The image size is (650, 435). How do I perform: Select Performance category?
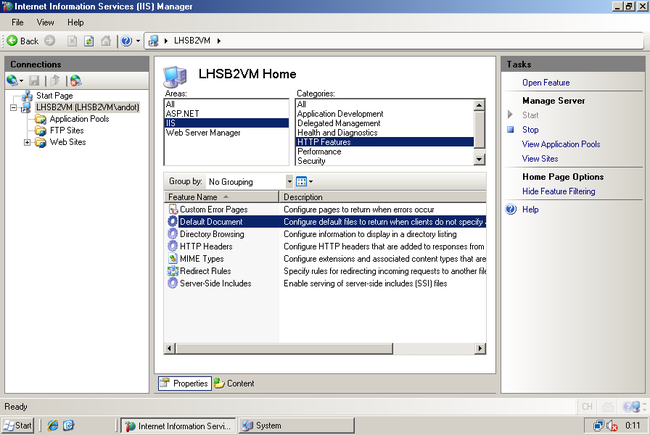(x=385, y=152)
